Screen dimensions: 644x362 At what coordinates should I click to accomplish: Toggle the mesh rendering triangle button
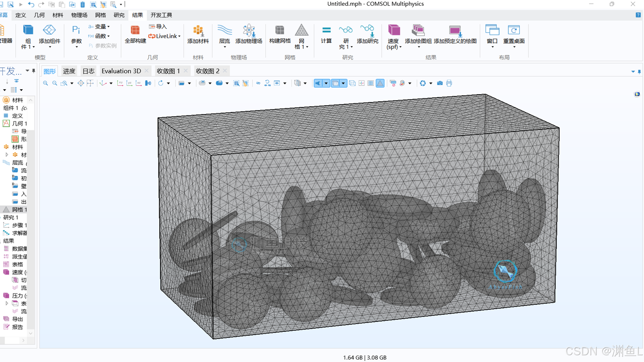[x=380, y=83]
